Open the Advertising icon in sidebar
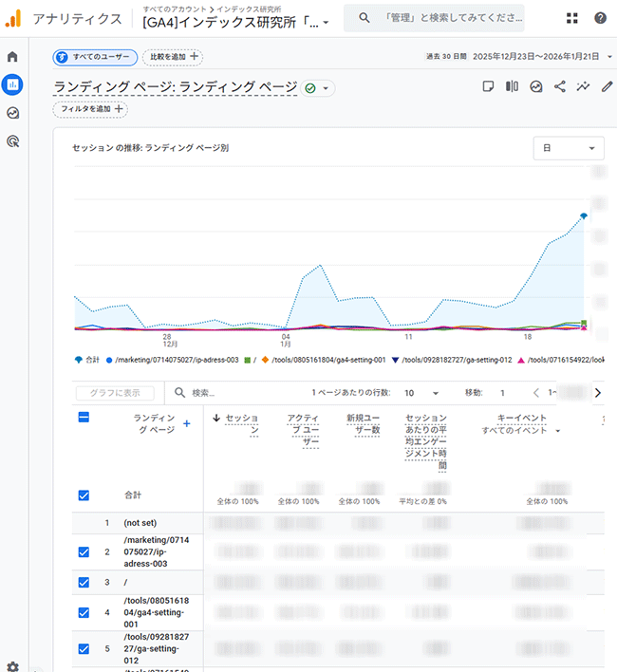617x672 pixels. tap(12, 141)
